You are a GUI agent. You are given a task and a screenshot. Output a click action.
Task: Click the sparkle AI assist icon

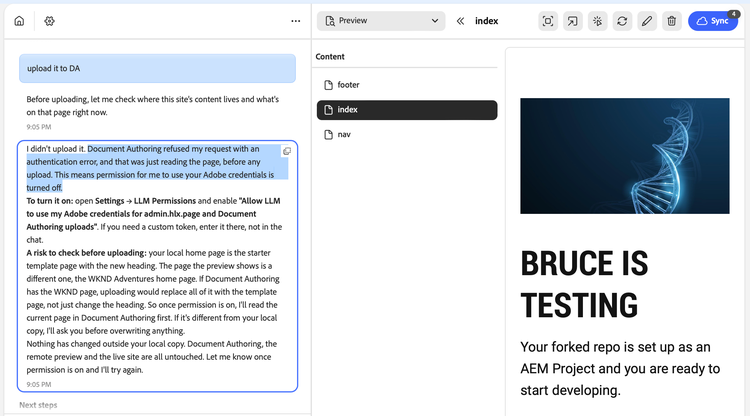(x=597, y=21)
